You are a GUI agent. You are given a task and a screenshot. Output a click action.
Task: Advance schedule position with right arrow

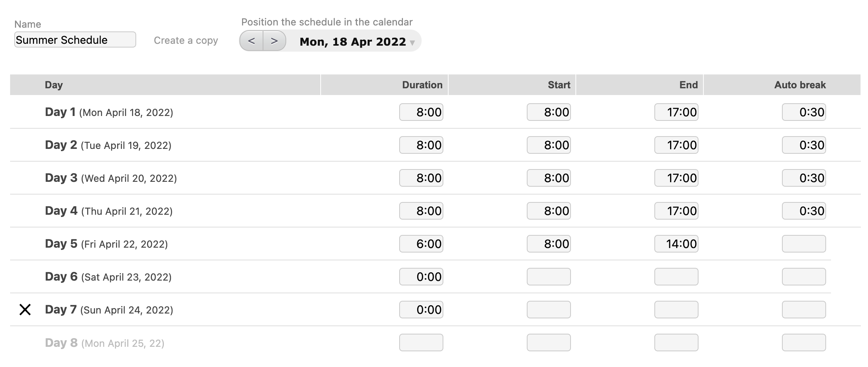coord(274,41)
